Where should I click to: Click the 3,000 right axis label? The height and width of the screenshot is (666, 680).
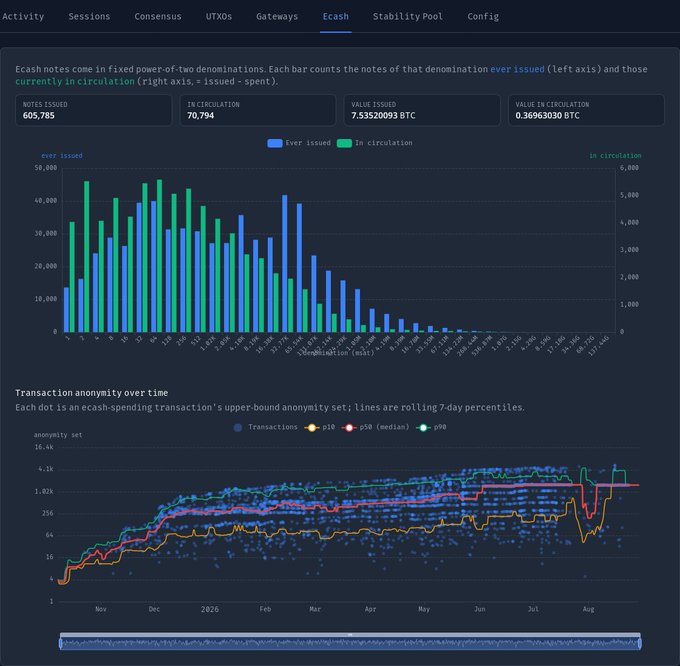[x=629, y=250]
